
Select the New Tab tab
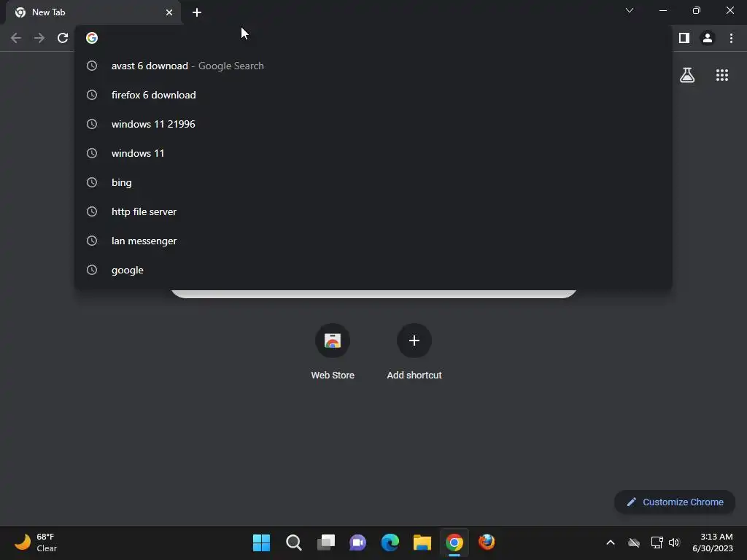click(93, 12)
